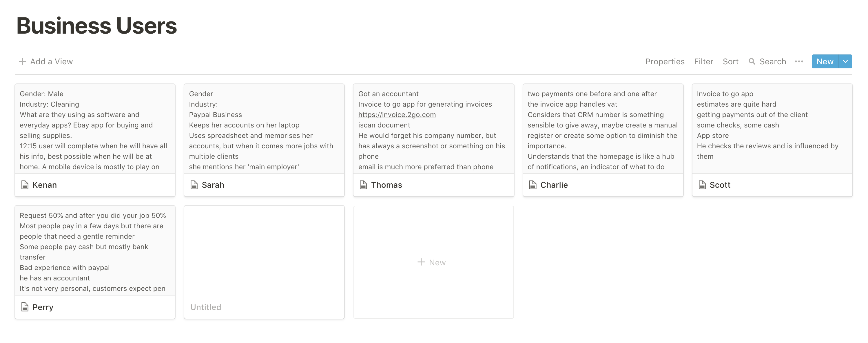Open Scott's card preview text
This screenshot has height=343, width=868.
(772, 128)
